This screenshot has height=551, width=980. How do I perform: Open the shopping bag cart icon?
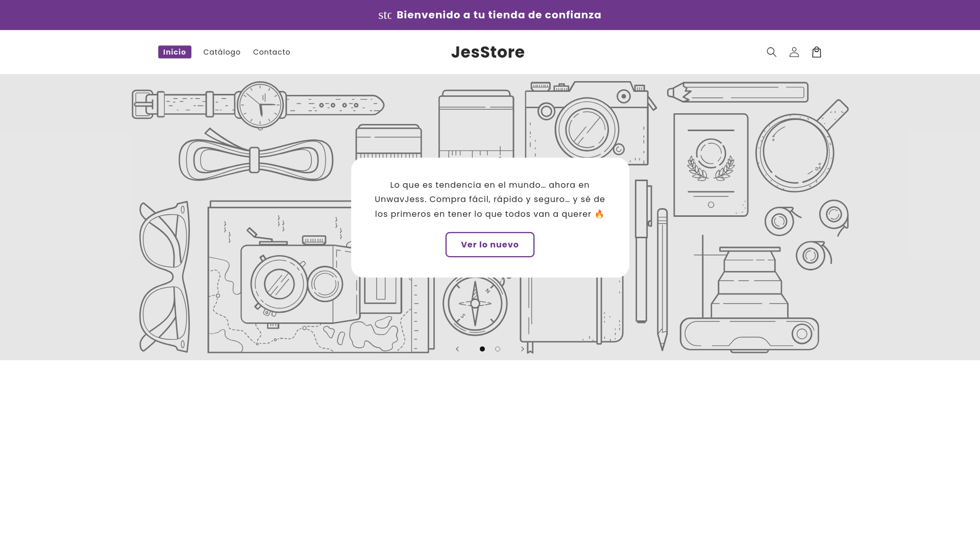[x=816, y=52]
